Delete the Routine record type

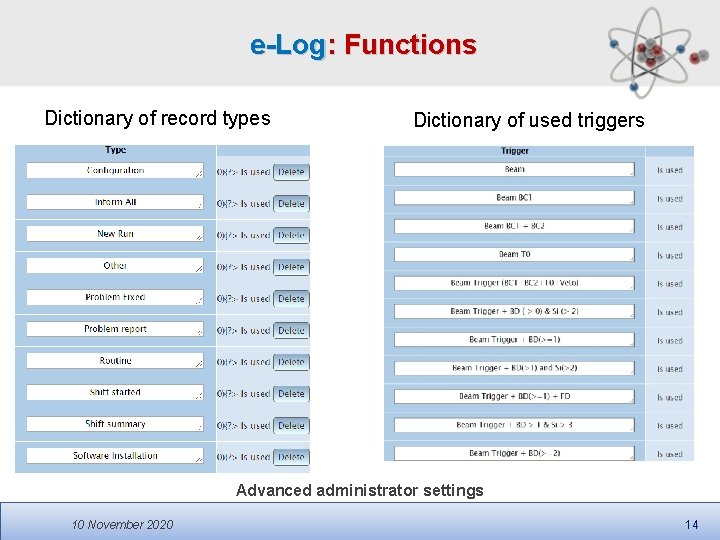(291, 362)
